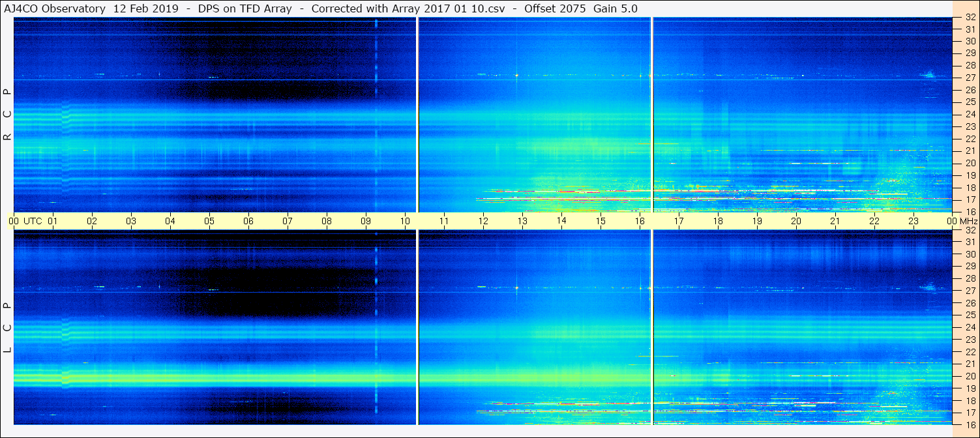Image resolution: width=980 pixels, height=438 pixels.
Task: Click the 19 frequency label on LCP axis
Action: 970,388
